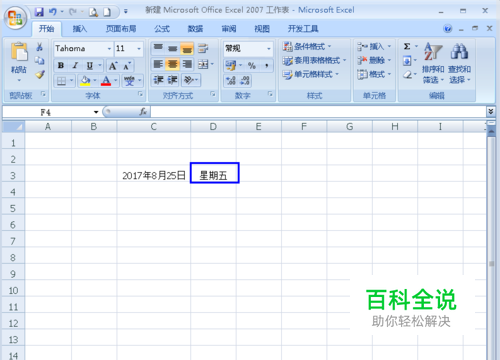Viewport: 500px width, 360px height.
Task: Copy the selected cells
Action: (40, 60)
